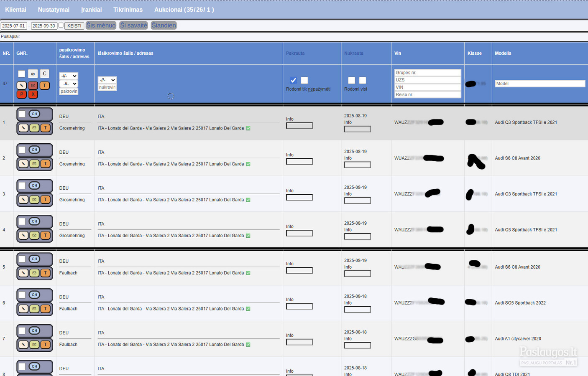Click the pencil edit icon in filter row
This screenshot has height=376, width=588.
coord(22,85)
